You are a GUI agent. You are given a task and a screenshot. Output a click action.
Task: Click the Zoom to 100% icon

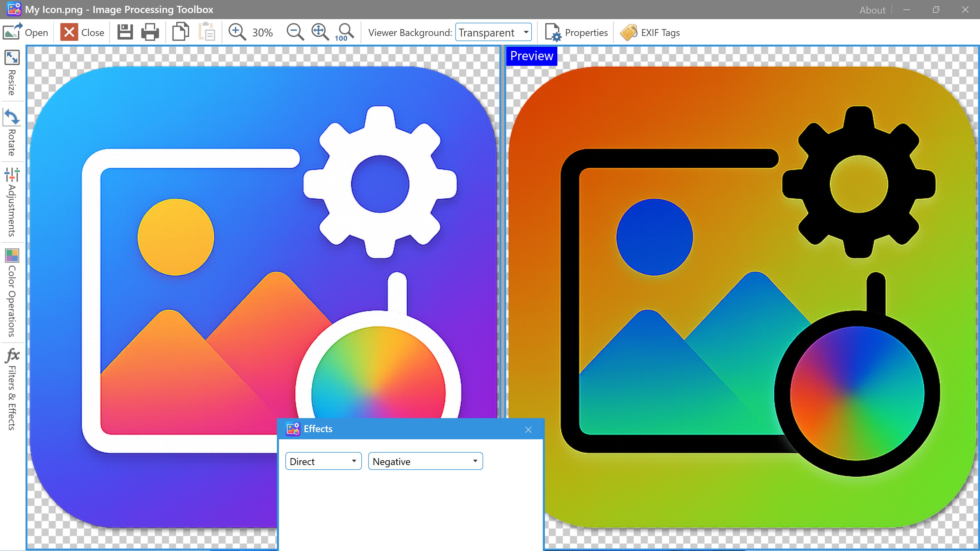tap(345, 32)
